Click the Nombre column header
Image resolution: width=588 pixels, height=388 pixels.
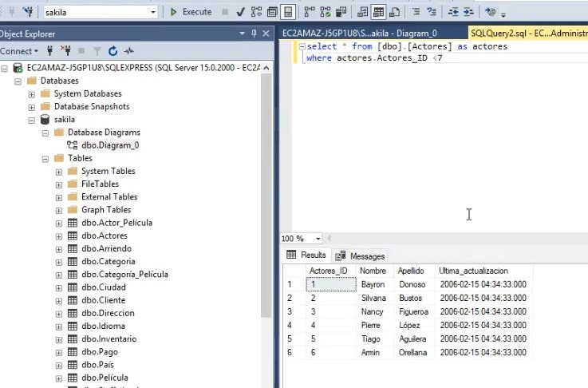375,271
